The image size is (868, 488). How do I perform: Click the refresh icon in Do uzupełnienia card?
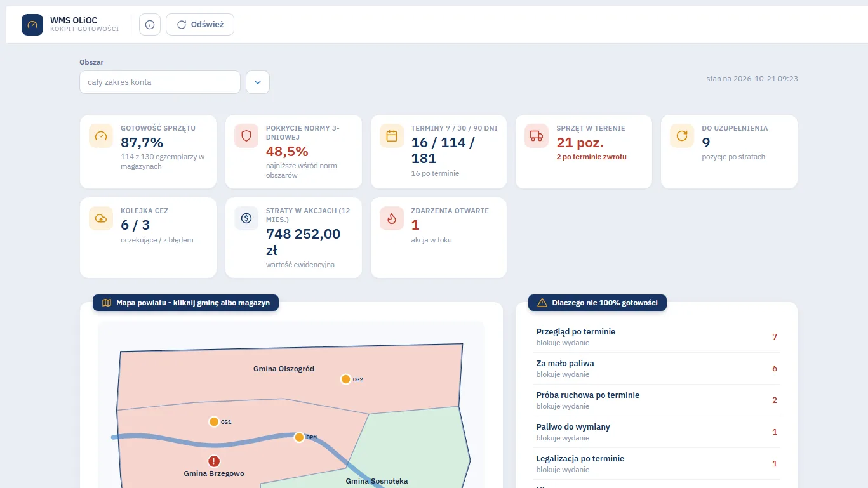(x=682, y=136)
